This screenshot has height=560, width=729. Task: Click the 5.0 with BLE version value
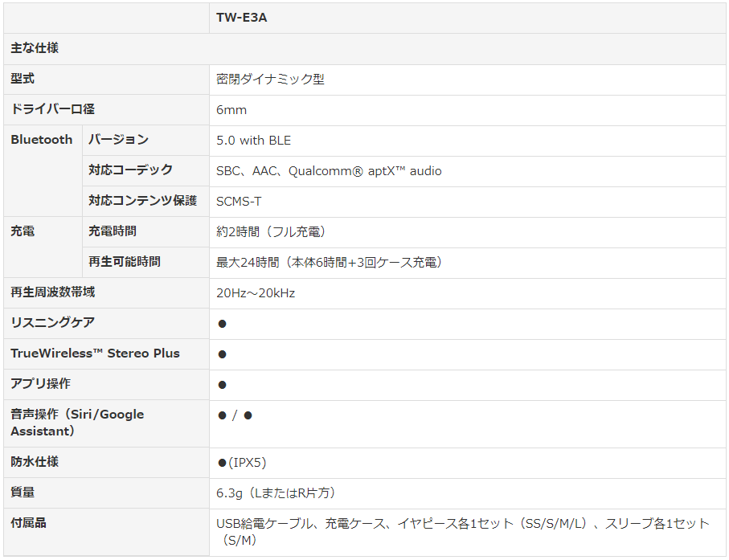(x=253, y=140)
